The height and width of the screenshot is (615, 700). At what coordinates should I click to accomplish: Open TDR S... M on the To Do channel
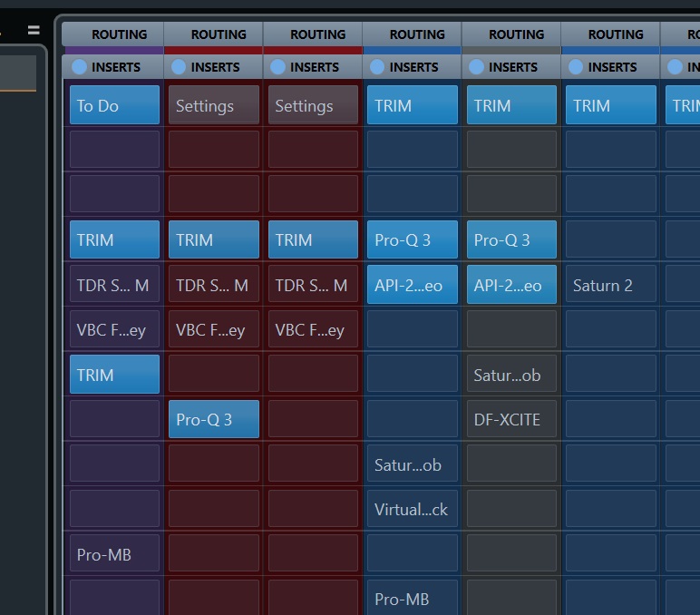pyautogui.click(x=115, y=285)
